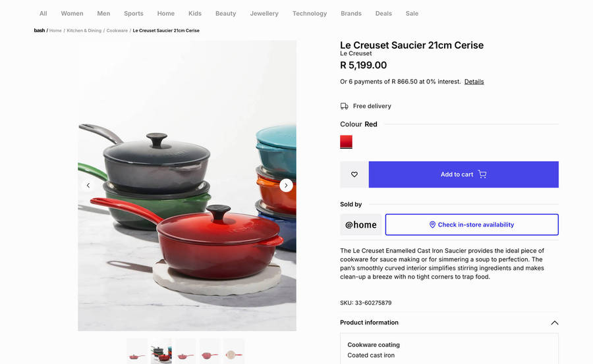This screenshot has width=593, height=364.
Task: Open the Women menu
Action: [72, 13]
